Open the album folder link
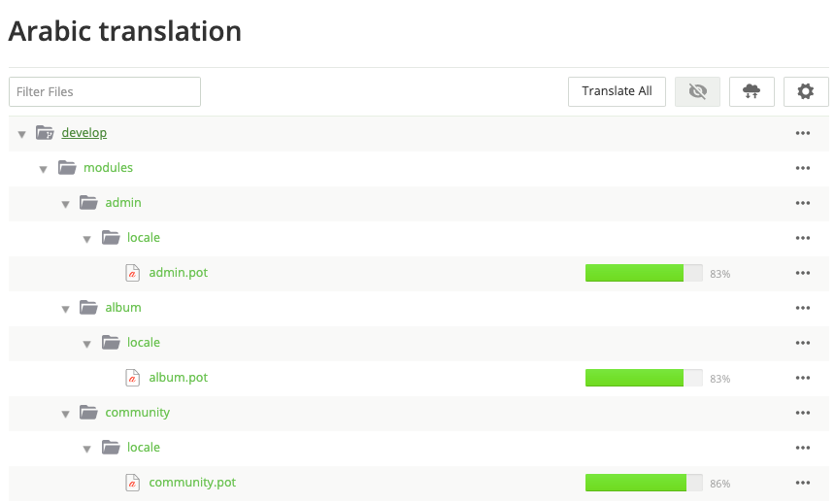Viewport: 835px width, 504px height. coord(123,308)
